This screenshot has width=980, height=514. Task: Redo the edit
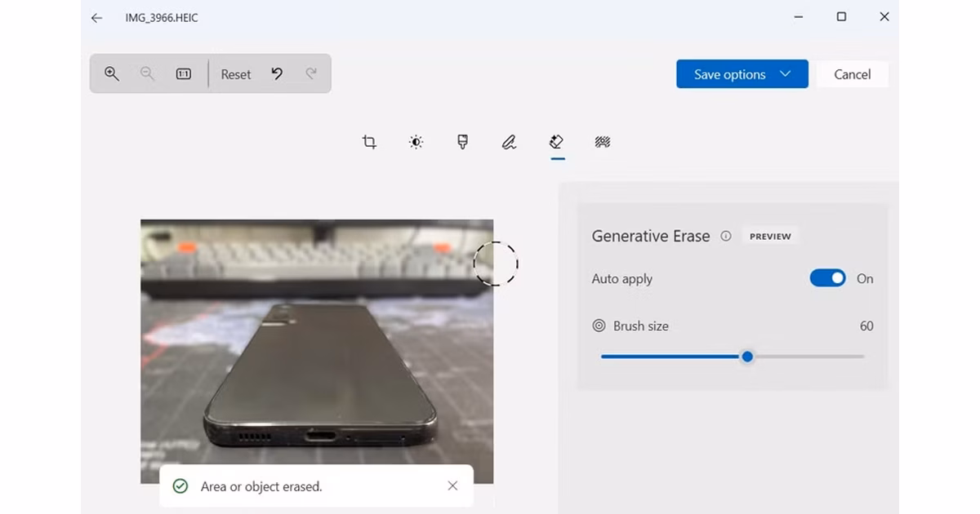tap(311, 73)
